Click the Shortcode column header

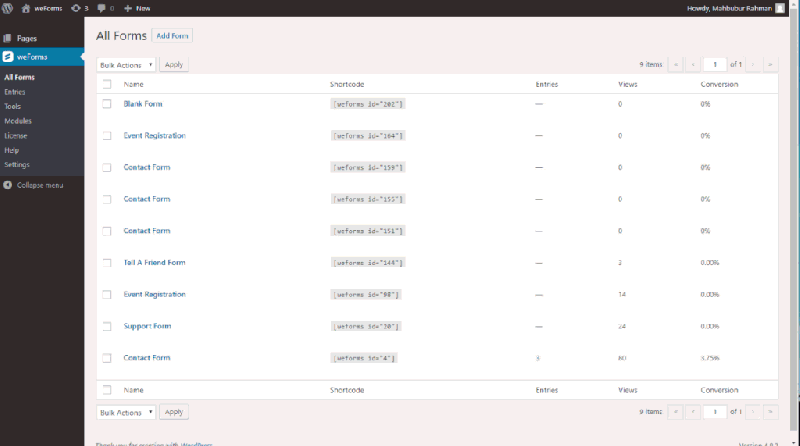pos(347,84)
